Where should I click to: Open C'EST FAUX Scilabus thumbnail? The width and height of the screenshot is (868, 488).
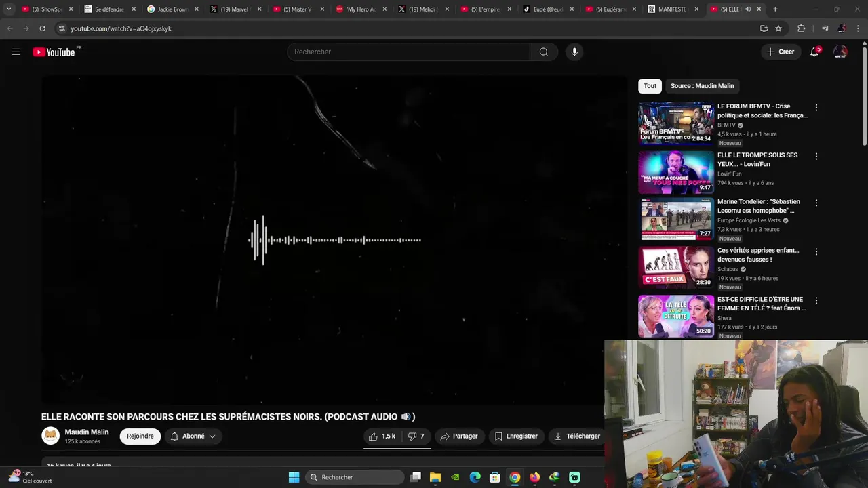675,267
